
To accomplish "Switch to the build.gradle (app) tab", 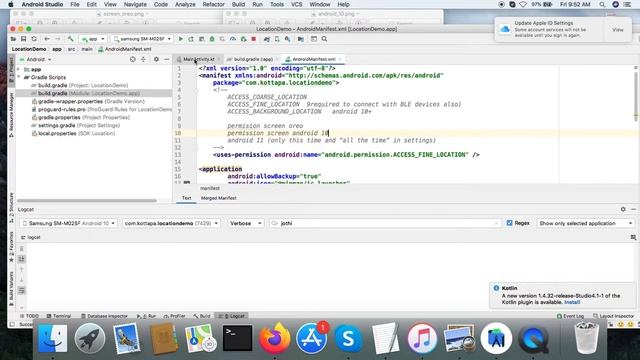I will (253, 59).
